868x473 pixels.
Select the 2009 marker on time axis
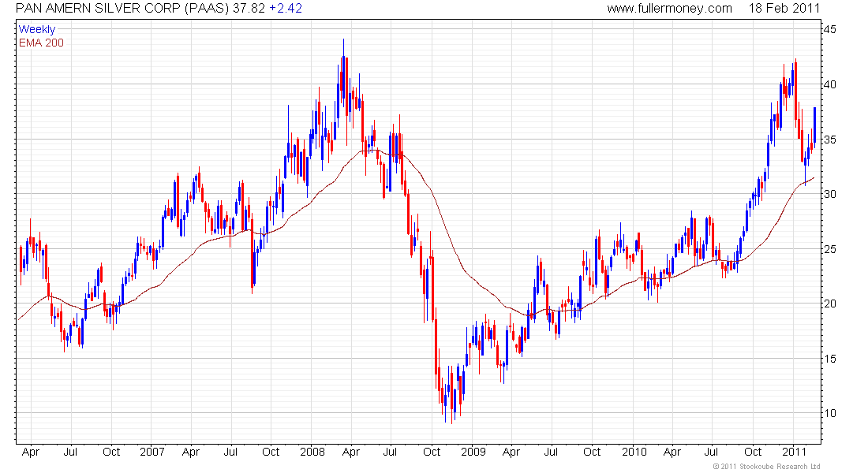(473, 453)
